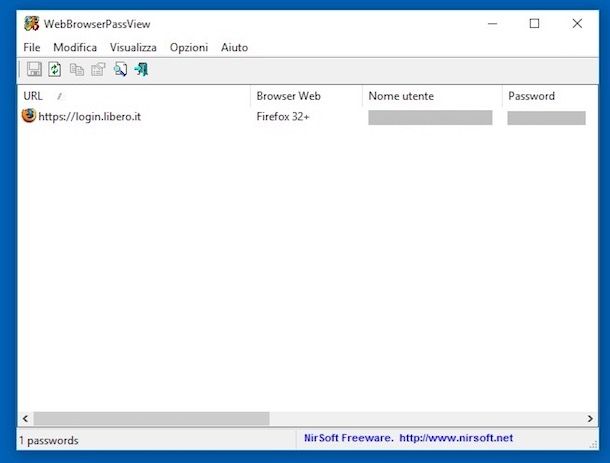This screenshot has width=610, height=463.
Task: Open the Opzioni menu
Action: point(189,47)
